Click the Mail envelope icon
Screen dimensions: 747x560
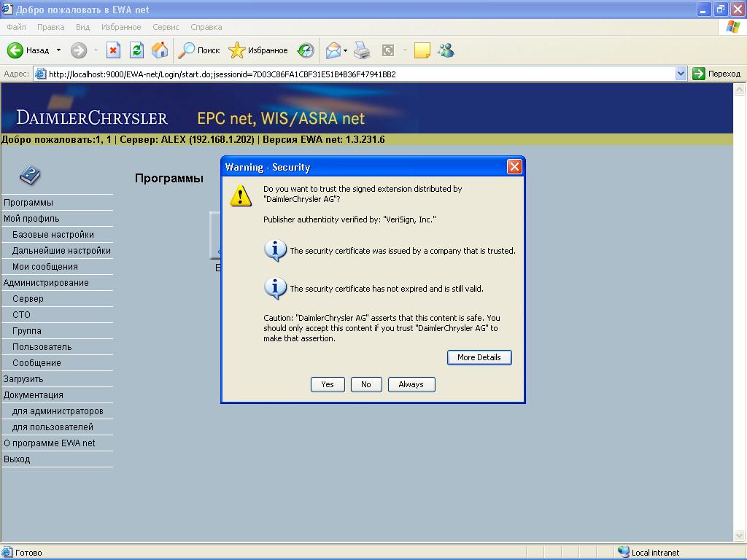[x=333, y=50]
